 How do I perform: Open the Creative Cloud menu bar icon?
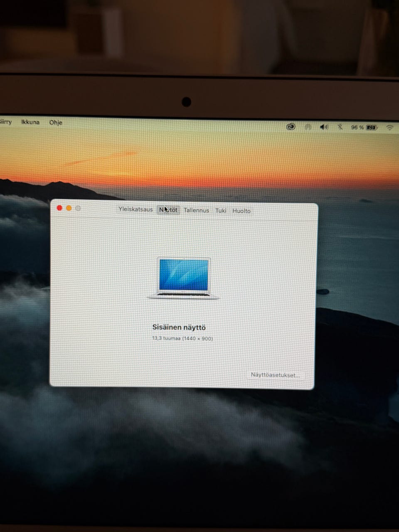(x=291, y=127)
